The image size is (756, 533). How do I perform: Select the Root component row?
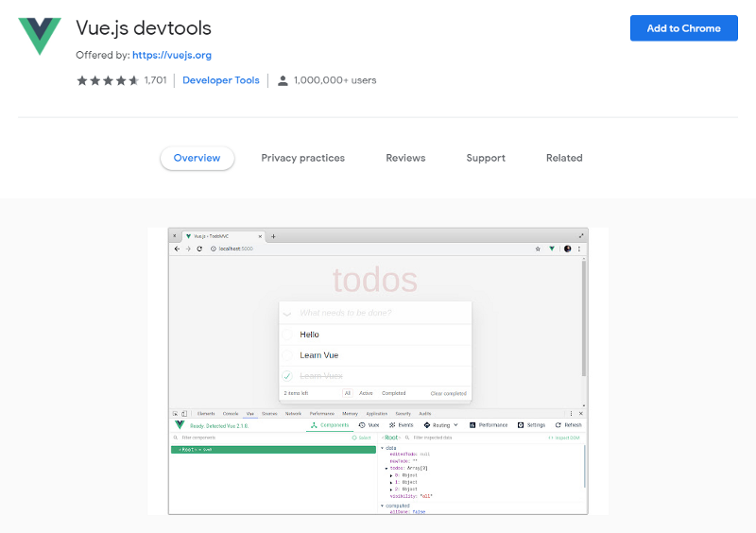point(273,450)
